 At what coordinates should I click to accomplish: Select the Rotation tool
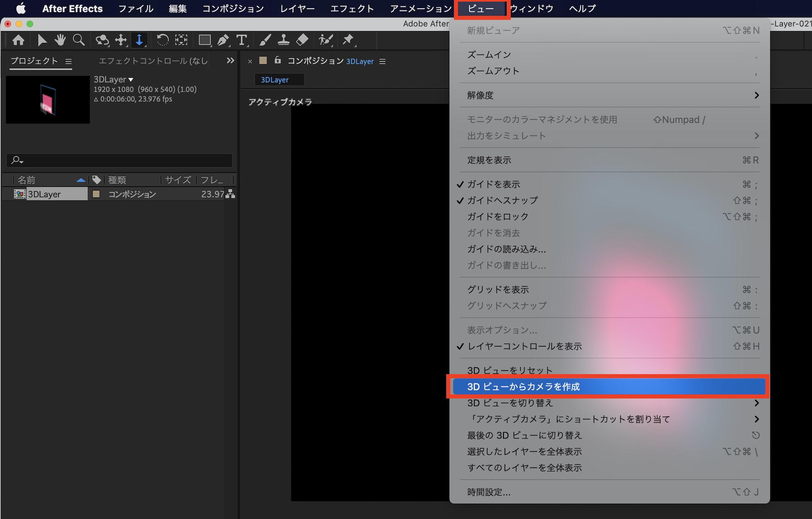[x=162, y=40]
